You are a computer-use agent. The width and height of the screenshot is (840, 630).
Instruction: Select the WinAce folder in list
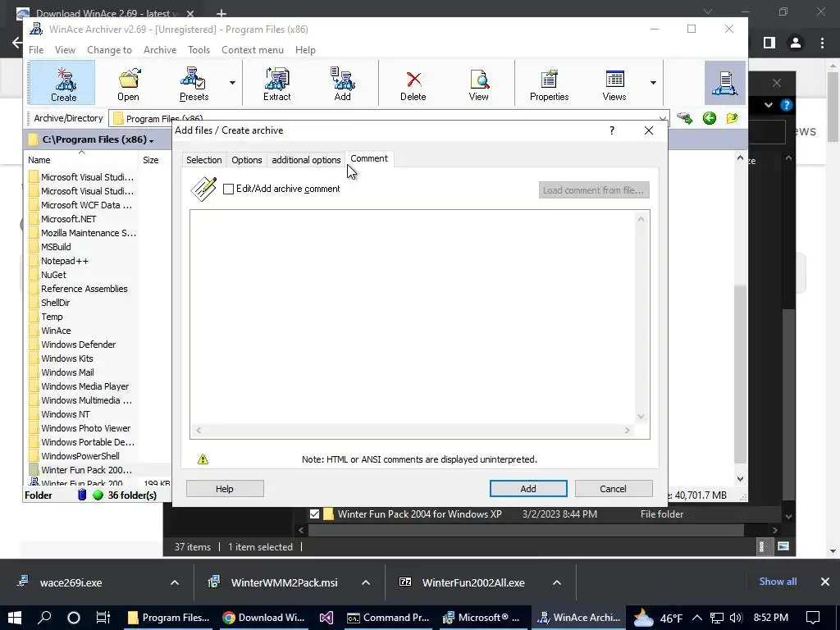click(x=56, y=331)
